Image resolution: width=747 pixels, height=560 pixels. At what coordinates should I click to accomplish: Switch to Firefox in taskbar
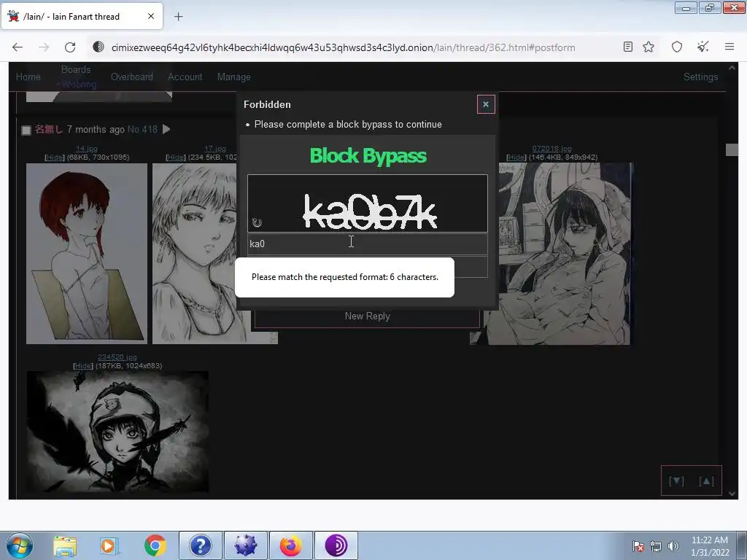click(x=290, y=545)
